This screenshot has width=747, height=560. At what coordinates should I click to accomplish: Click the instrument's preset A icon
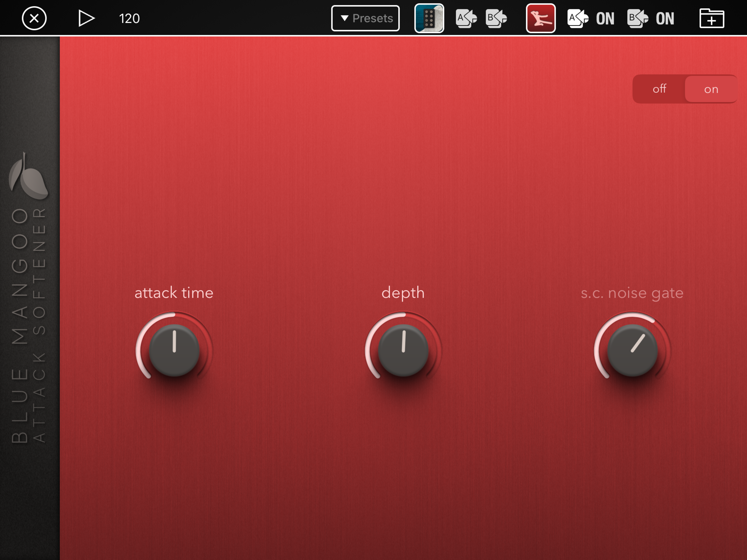[466, 18]
